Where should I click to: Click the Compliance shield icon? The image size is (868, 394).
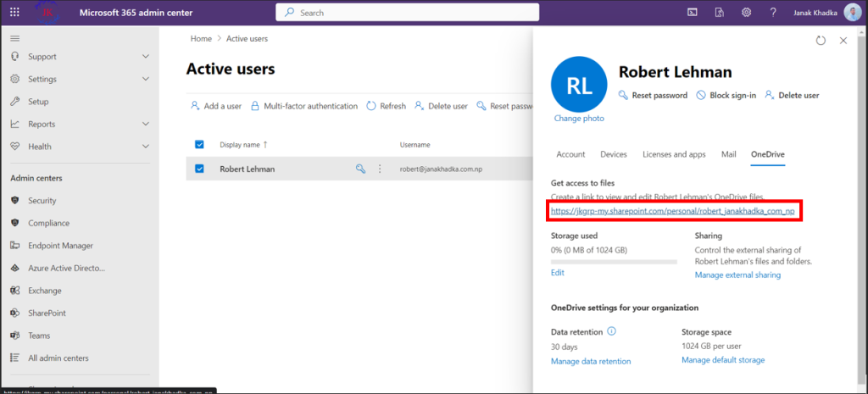[15, 223]
